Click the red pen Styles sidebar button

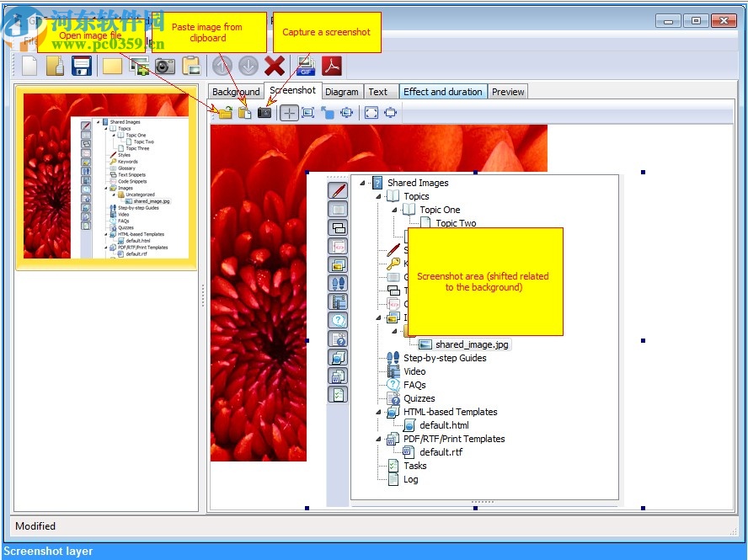click(x=338, y=191)
